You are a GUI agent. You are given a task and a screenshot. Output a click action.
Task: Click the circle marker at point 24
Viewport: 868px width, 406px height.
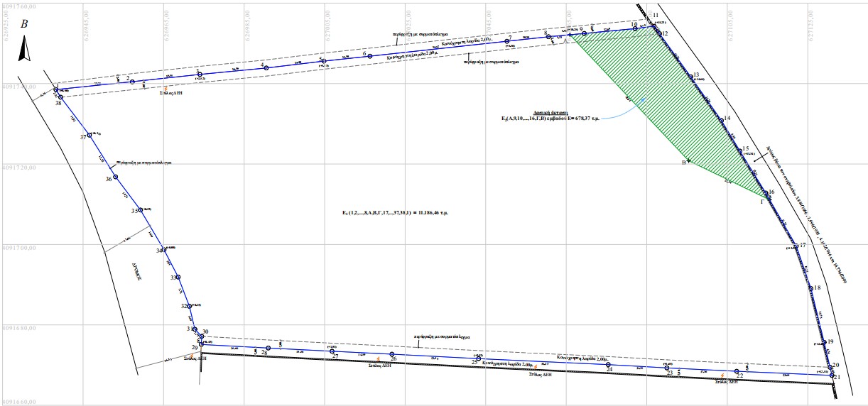[609, 364]
